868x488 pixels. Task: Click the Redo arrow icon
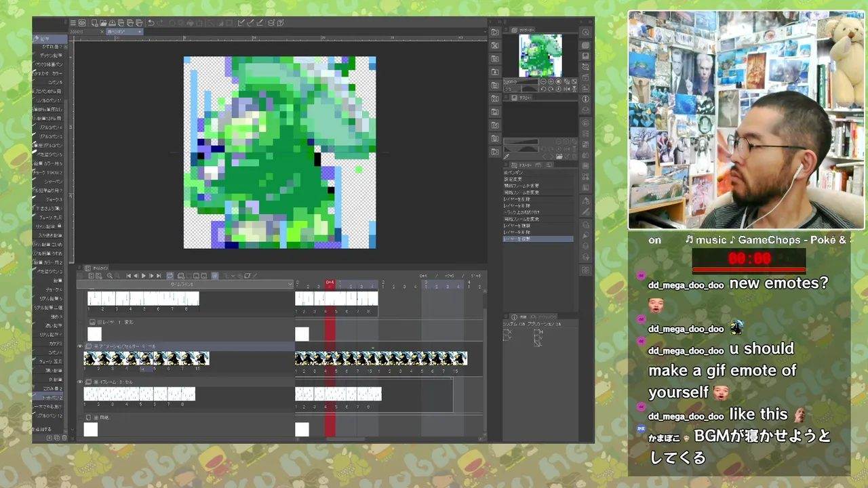point(161,23)
